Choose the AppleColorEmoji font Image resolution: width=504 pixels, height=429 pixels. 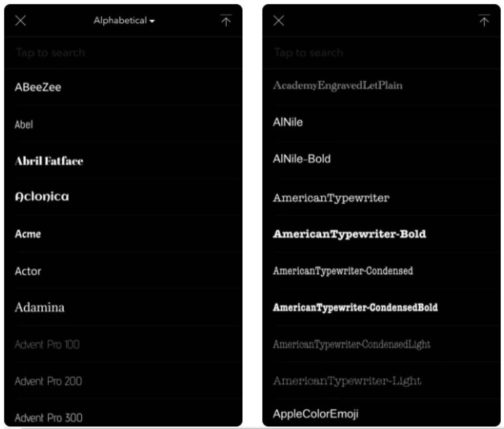point(315,414)
